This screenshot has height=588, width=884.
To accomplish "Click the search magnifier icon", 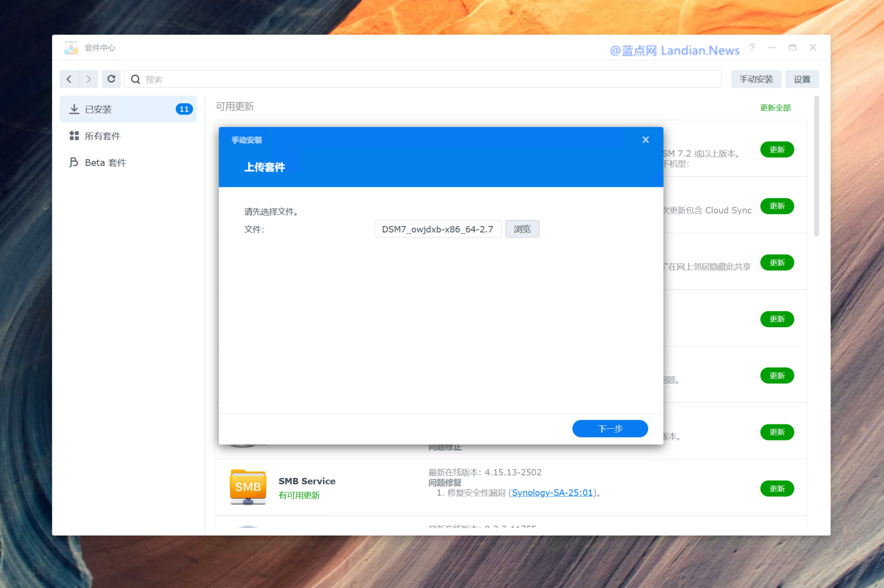I will pos(135,79).
